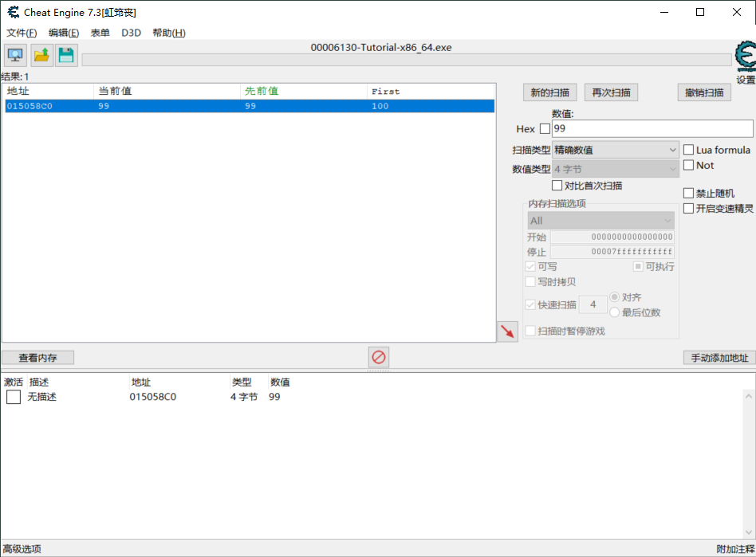
Task: Copy selected address to list red arrow
Action: click(x=507, y=331)
